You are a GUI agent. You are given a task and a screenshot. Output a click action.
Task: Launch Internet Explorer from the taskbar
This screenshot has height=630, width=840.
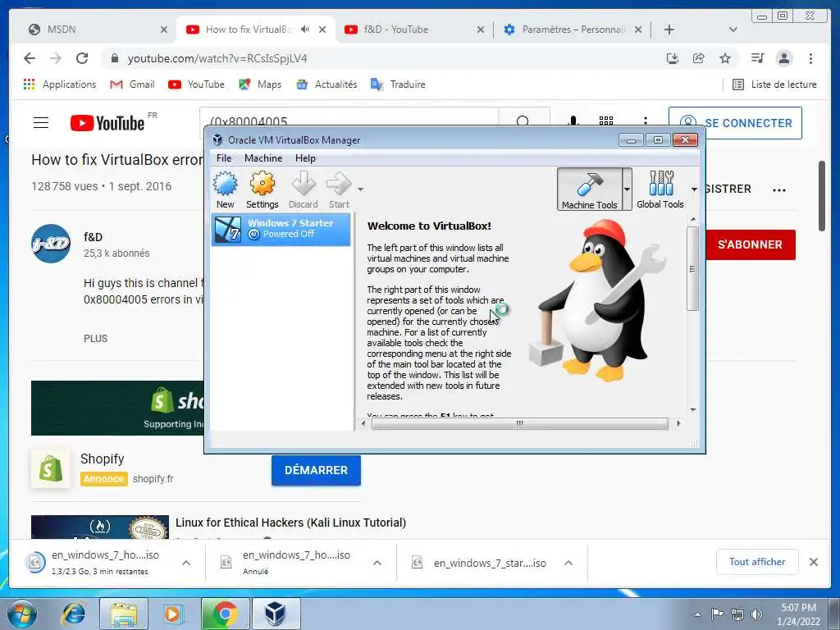click(x=73, y=614)
